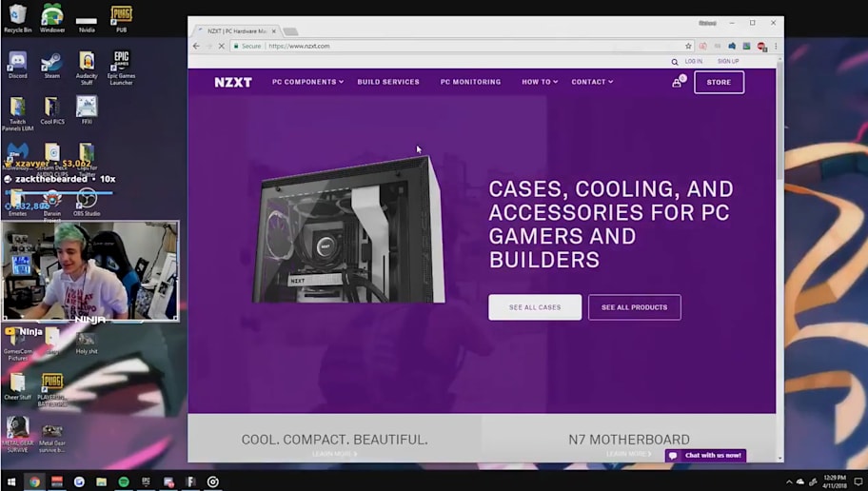Open the NZXT shopping cart icon
868x491 pixels.
click(x=677, y=83)
